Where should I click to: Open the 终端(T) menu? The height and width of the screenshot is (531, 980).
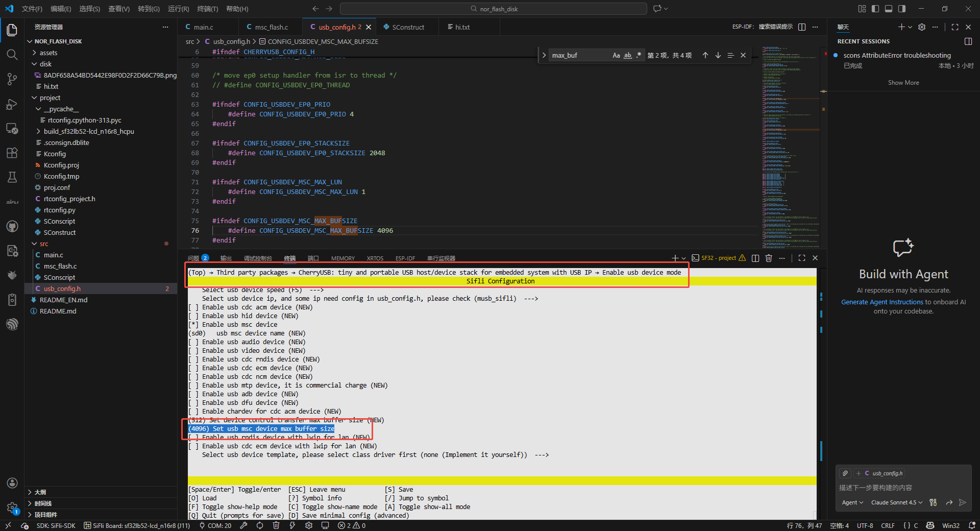pyautogui.click(x=207, y=9)
